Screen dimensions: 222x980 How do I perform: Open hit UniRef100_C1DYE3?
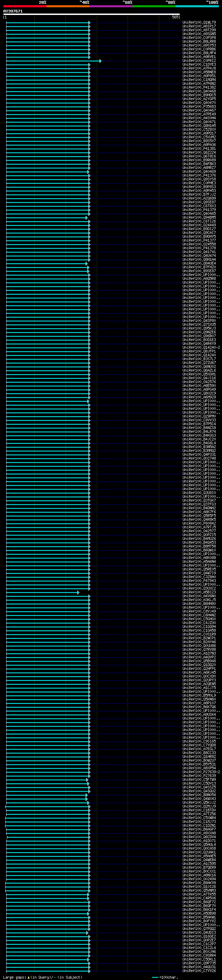click(199, 65)
